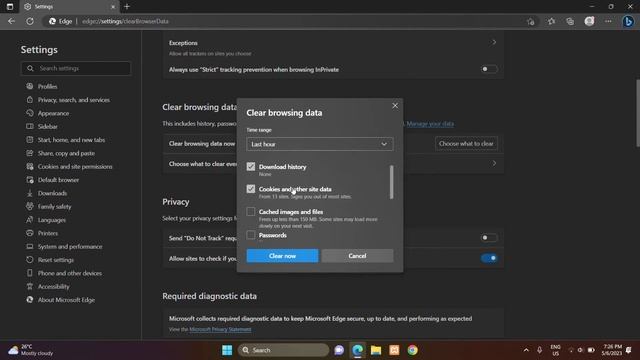Switch to Microsoft Edge taskbar icon
The height and width of the screenshot is (360, 640).
(x=358, y=350)
